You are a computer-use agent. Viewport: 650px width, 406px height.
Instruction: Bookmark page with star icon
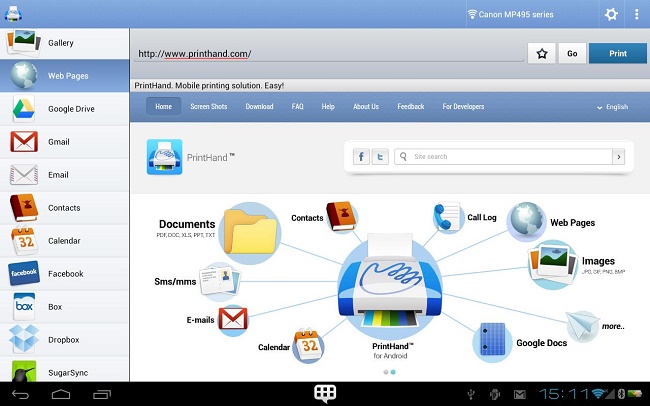[541, 54]
